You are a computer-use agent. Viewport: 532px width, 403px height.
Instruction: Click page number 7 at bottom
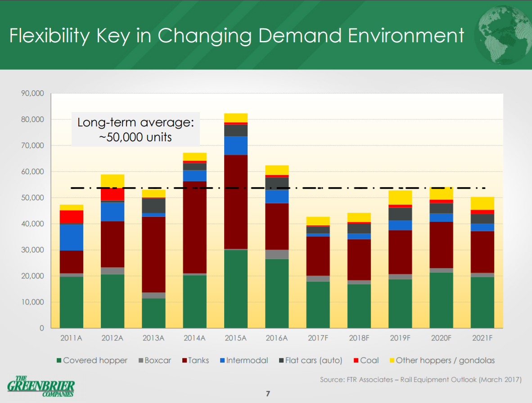coord(268,394)
